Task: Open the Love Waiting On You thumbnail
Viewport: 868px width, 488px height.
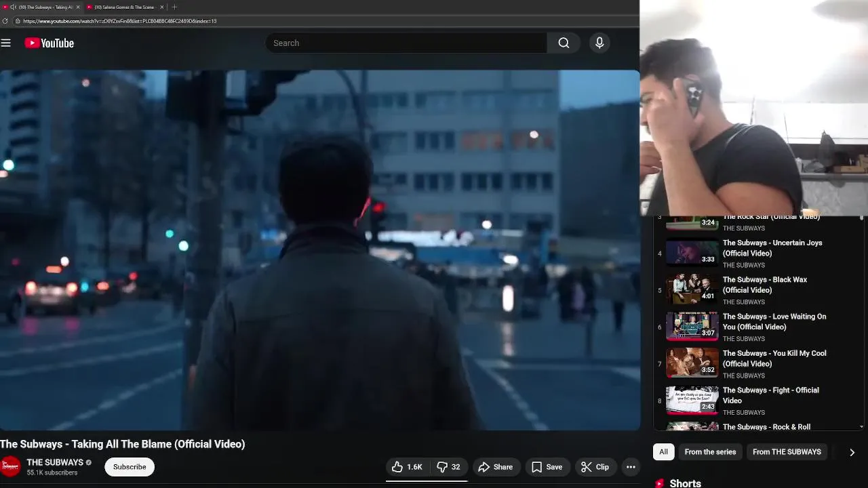Action: (692, 327)
